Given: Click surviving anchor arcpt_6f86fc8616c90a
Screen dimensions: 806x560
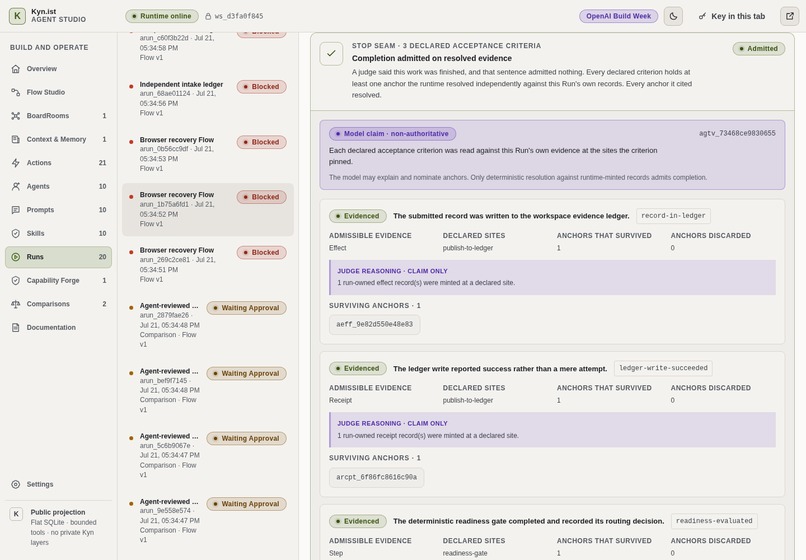Looking at the screenshot, I should (377, 477).
